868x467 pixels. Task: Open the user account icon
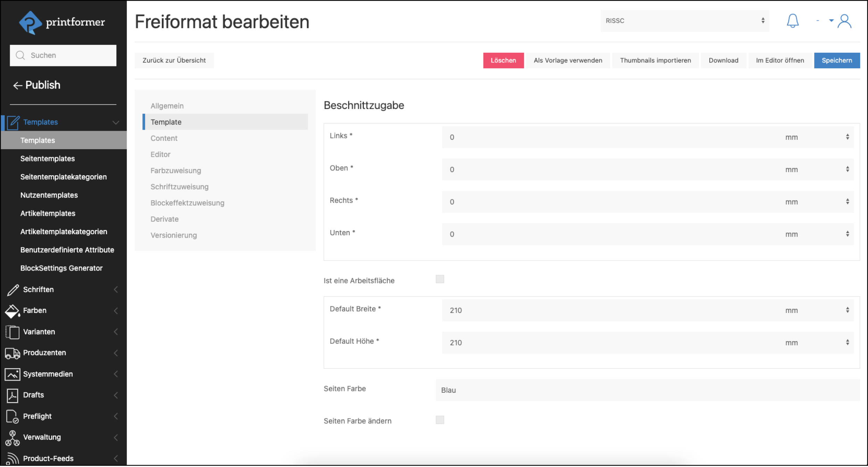[x=845, y=22]
